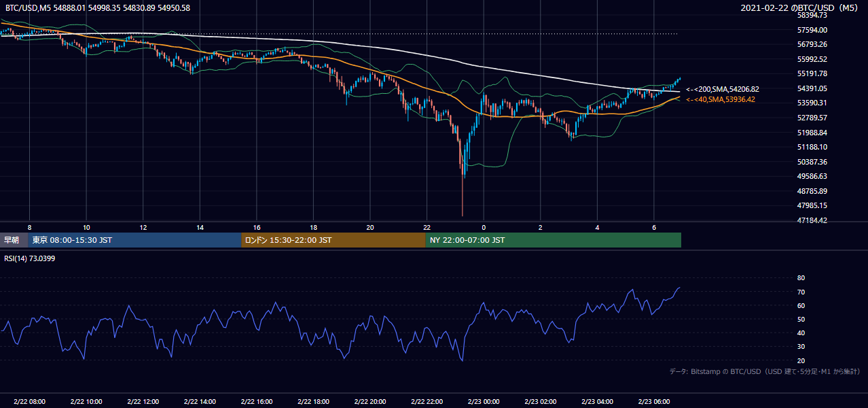Click the Bitstamp data source note

tap(765, 372)
